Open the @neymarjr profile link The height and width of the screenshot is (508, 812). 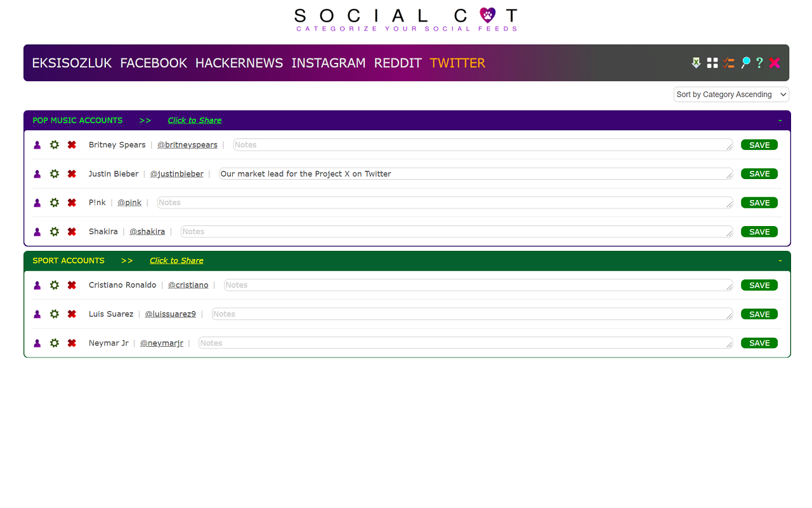[x=162, y=343]
